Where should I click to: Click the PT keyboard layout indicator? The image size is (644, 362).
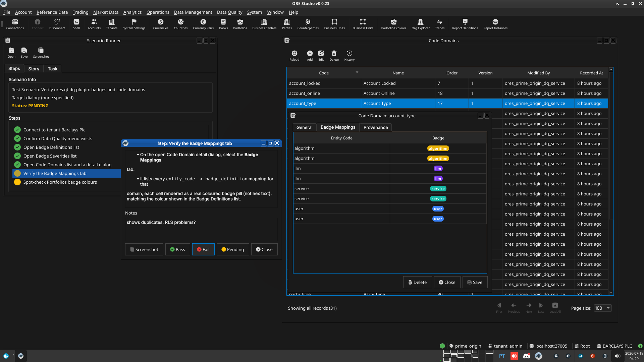pos(502,356)
